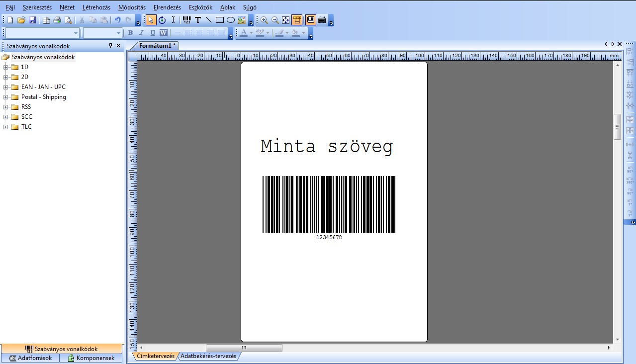636x364 pixels.
Task: Toggle Italic formatting
Action: [141, 33]
